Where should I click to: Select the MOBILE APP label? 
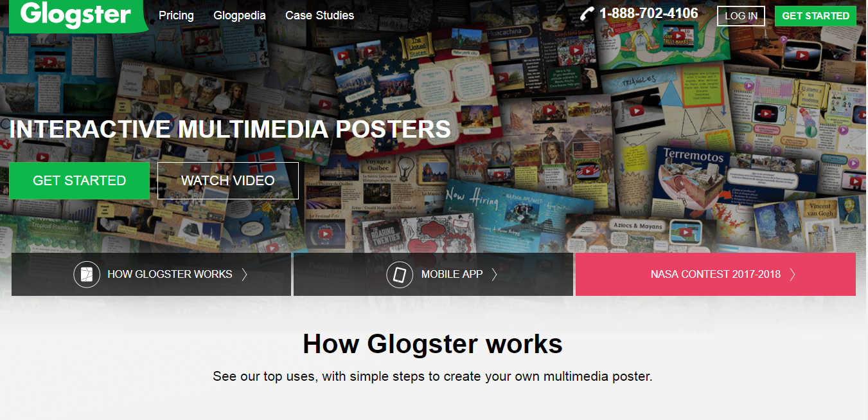pos(452,275)
